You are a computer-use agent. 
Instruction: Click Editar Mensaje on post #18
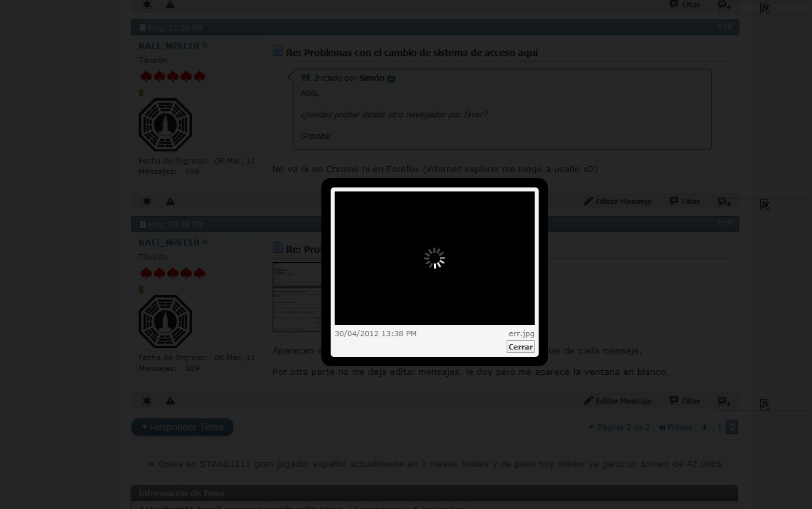[618, 201]
